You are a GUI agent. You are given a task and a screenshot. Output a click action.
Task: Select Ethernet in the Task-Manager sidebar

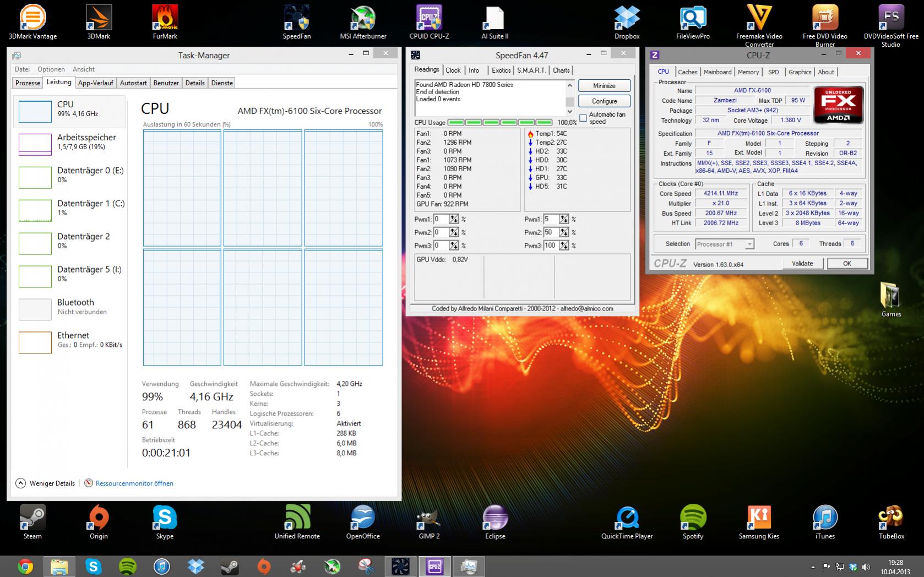click(69, 342)
